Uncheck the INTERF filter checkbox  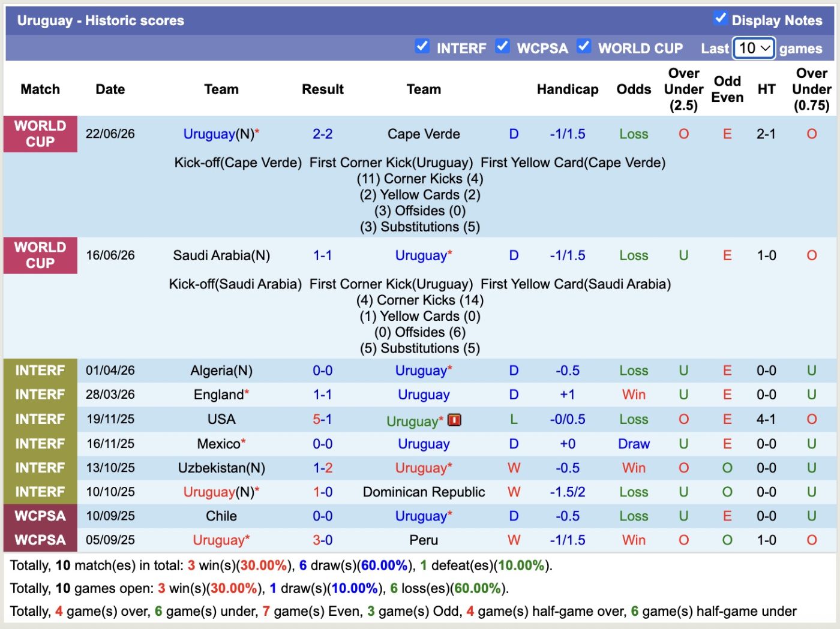pos(422,46)
